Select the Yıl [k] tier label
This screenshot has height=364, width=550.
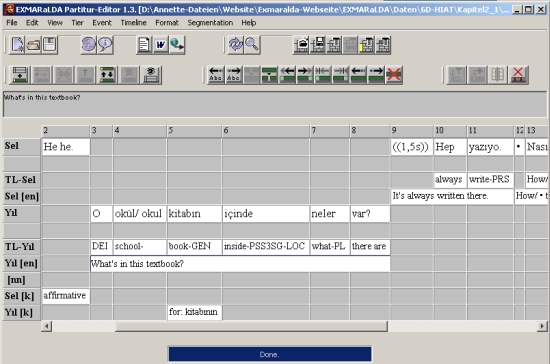point(21,312)
